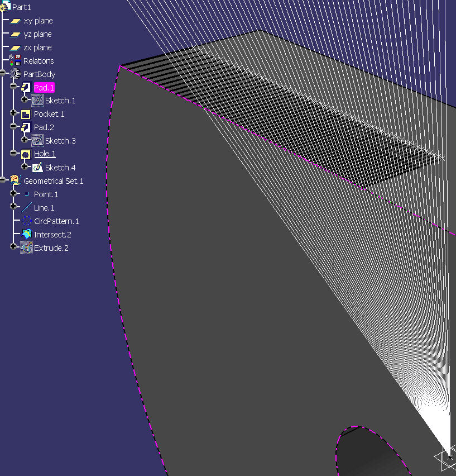Image resolution: width=456 pixels, height=476 pixels.
Task: Select the Line.1 label
Action: click(x=44, y=208)
